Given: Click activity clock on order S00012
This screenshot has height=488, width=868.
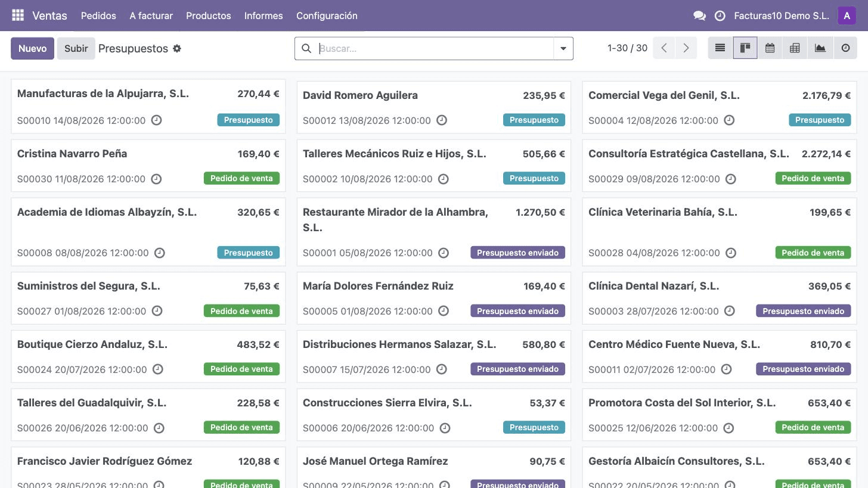Looking at the screenshot, I should click(x=442, y=120).
